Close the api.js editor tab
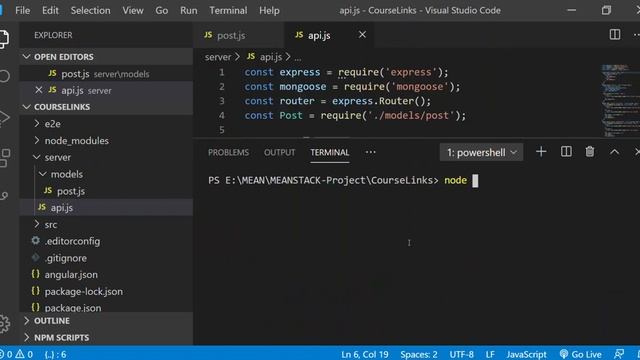Viewport: 640px width, 360px height. click(x=362, y=35)
